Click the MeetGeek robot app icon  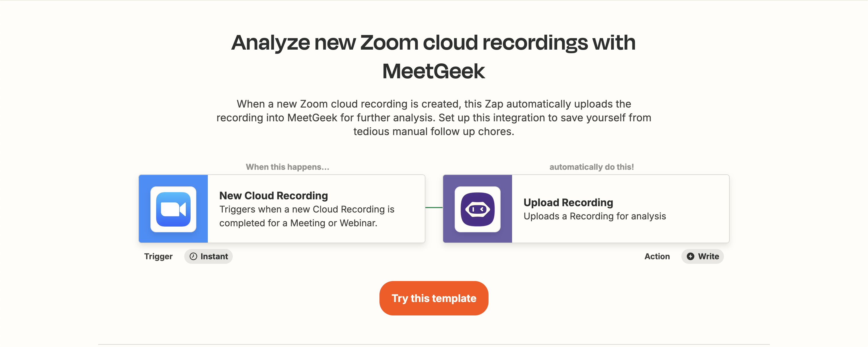477,209
